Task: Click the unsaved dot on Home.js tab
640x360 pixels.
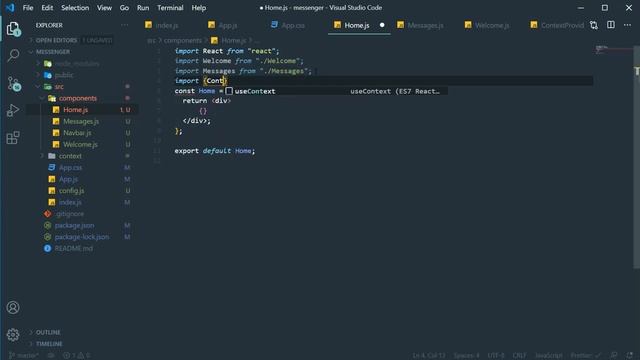Action: [382, 25]
